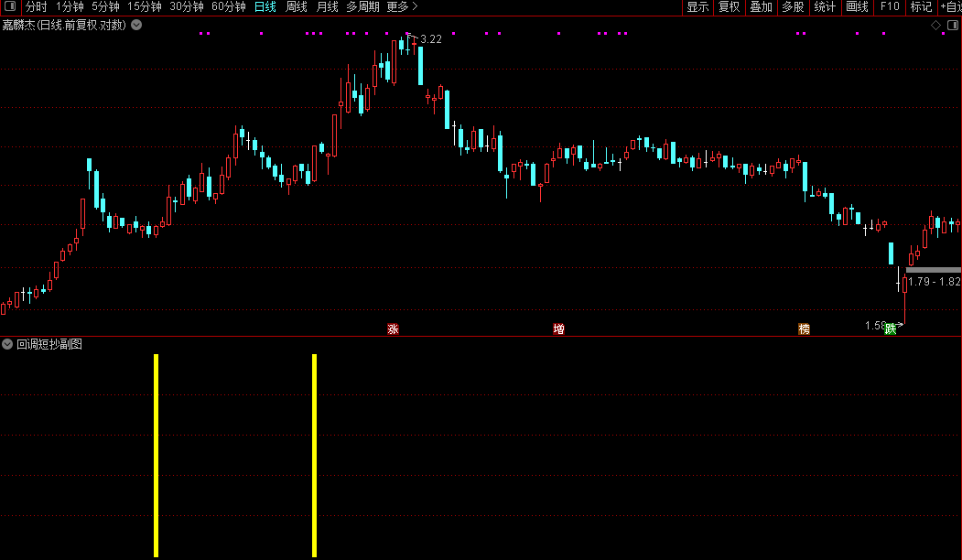Click the panel layout icon at top-left
This screenshot has width=962, height=560.
click(10, 6)
